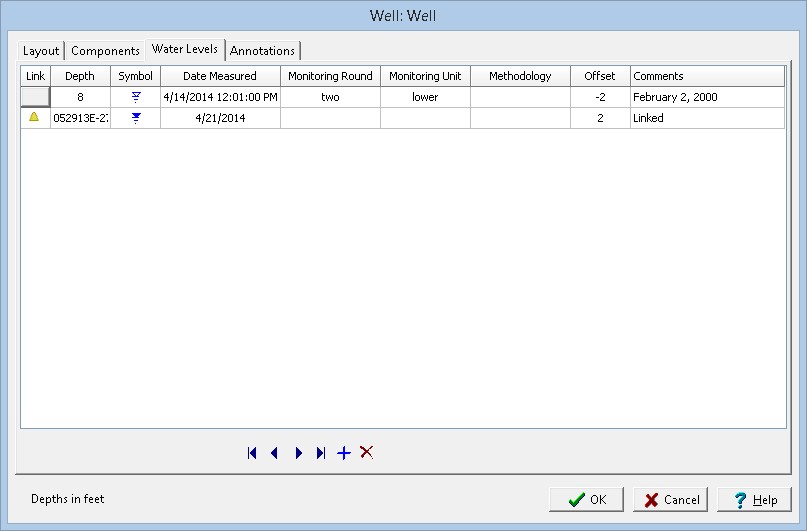
Task: Go to previous water level record
Action: tap(274, 453)
